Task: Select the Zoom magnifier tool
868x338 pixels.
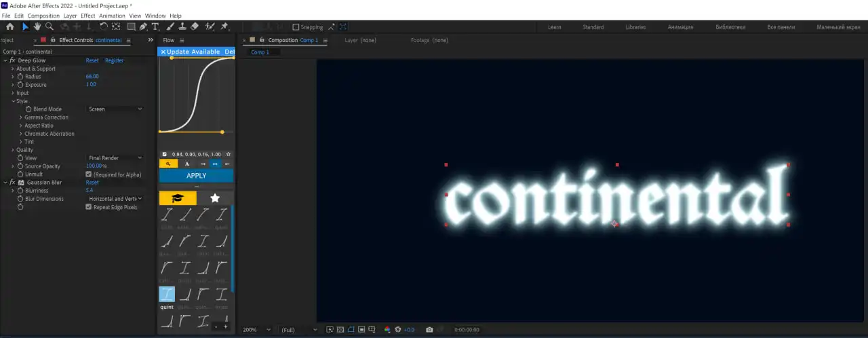Action: [x=50, y=26]
